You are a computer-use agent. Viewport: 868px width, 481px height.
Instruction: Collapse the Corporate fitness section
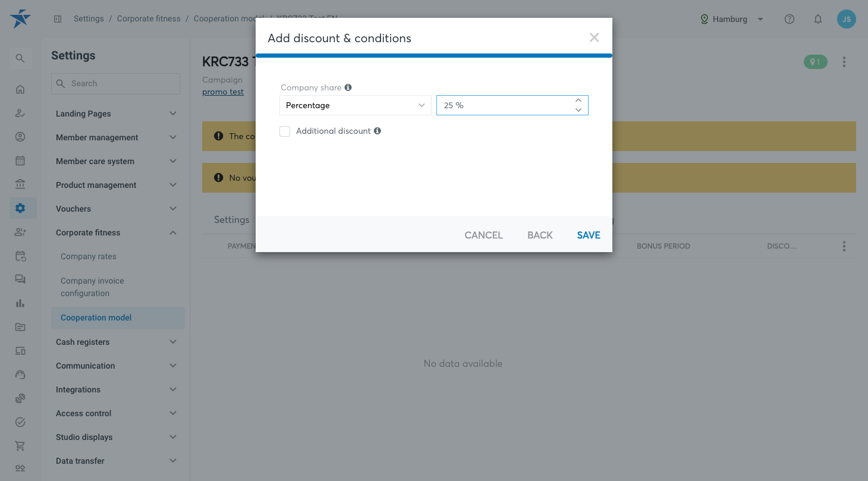click(117, 232)
